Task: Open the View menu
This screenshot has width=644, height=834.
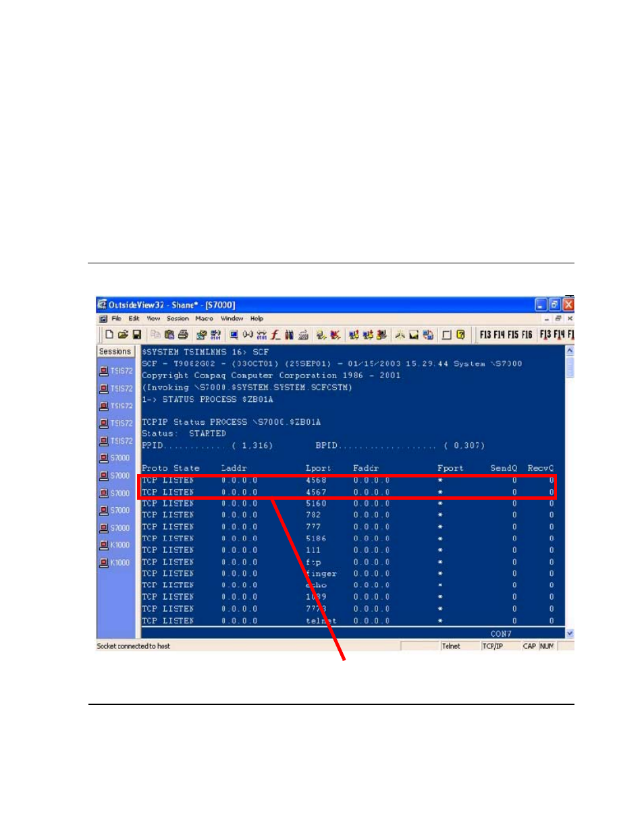Action: [153, 319]
